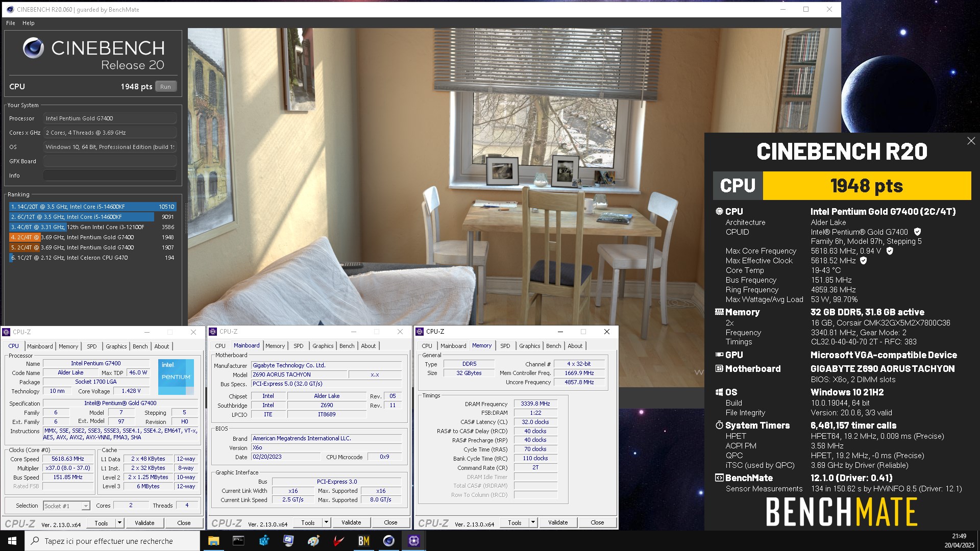980x551 pixels.
Task: Click the Core Speed value 5618.63 MHz
Action: point(68,459)
